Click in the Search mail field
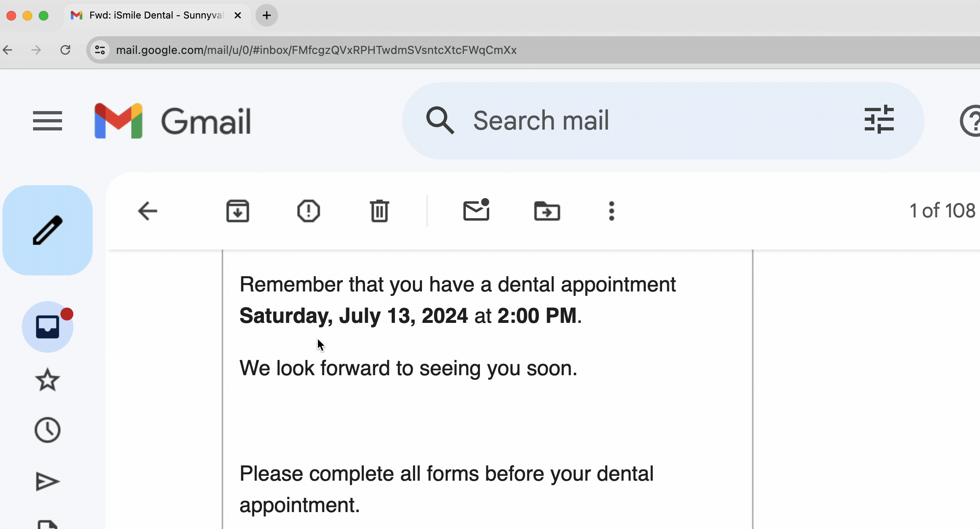 pyautogui.click(x=645, y=121)
